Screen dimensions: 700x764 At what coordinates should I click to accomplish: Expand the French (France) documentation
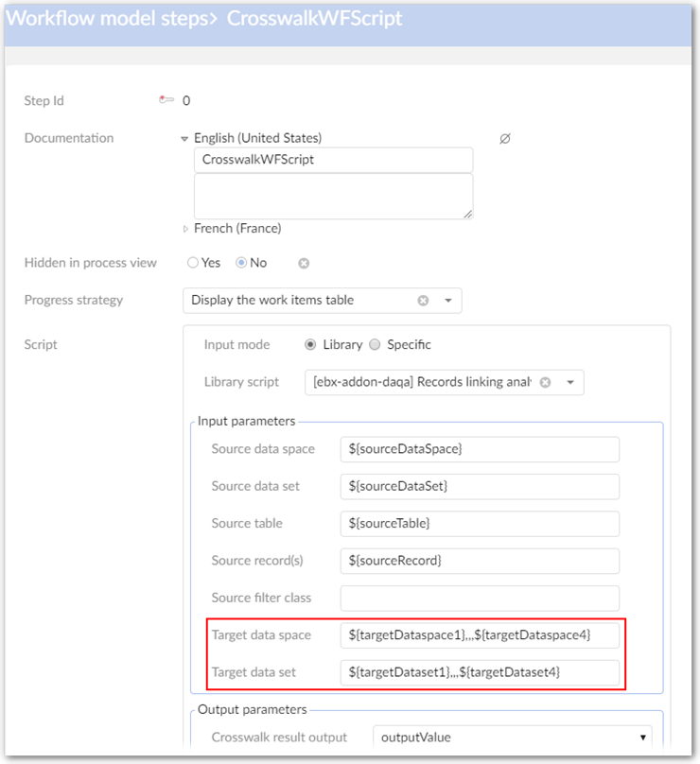click(185, 229)
